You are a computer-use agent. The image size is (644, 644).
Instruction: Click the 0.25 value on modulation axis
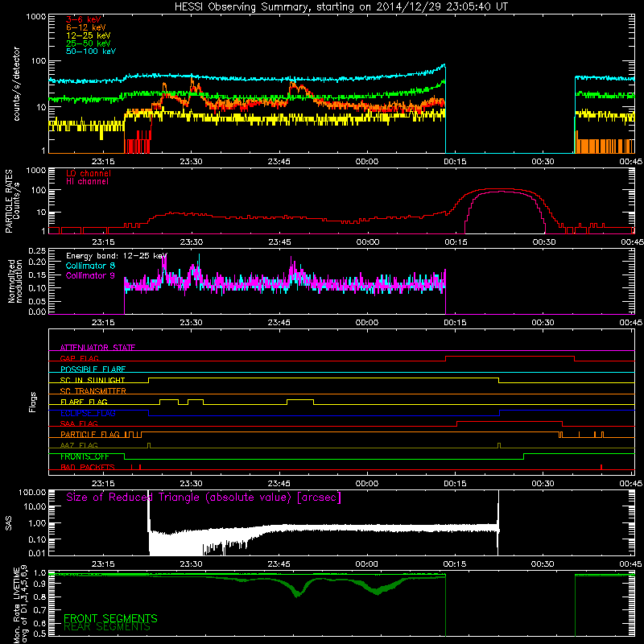point(37,250)
